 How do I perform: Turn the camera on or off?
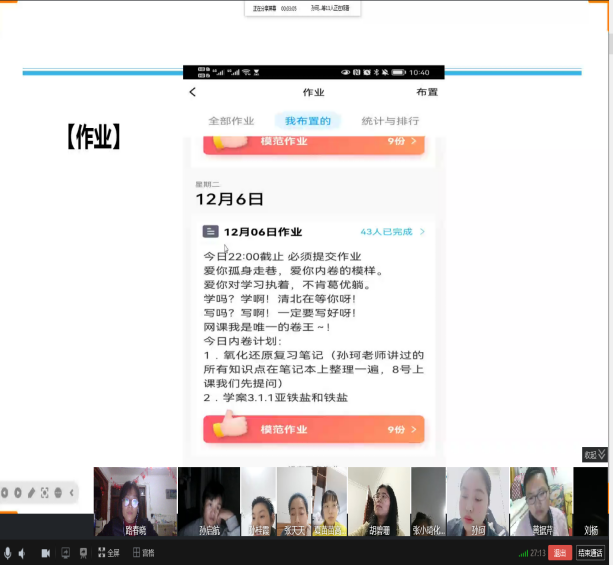click(x=46, y=553)
